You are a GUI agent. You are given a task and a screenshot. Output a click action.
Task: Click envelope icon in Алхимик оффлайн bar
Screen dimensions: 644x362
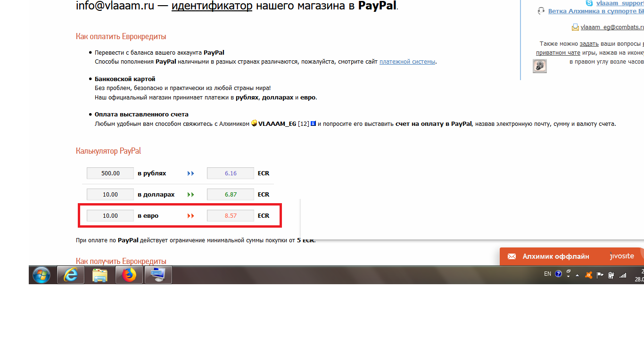coord(512,256)
